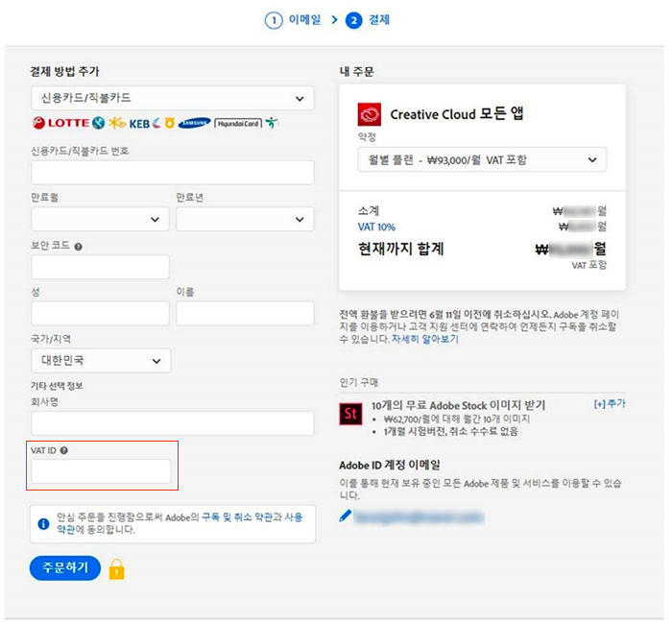672x623 pixels.
Task: Open the 구독 및 취소 약관 link
Action: (236, 517)
